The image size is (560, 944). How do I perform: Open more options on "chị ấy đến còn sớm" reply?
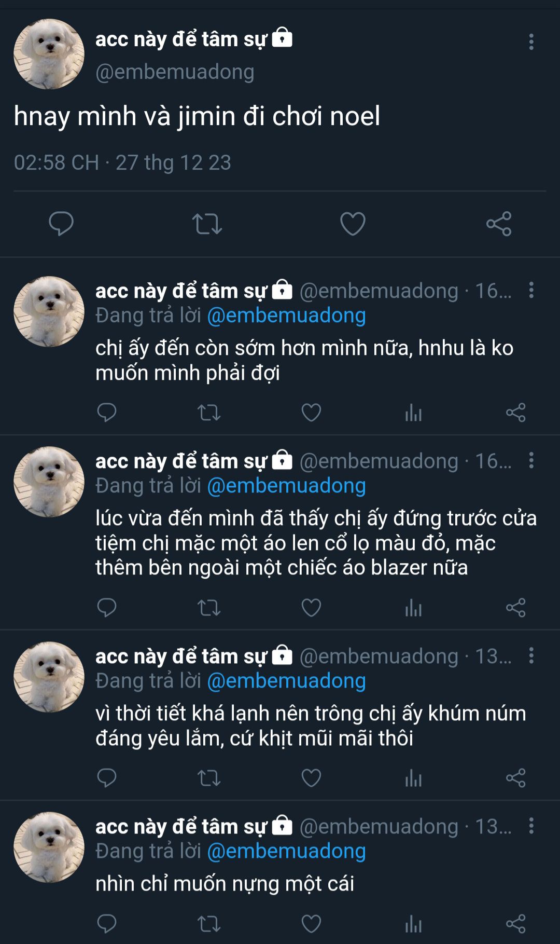pos(531,290)
